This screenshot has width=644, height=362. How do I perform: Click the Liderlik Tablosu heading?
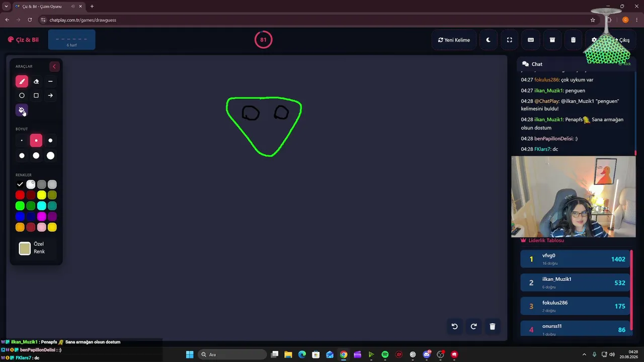[546, 240]
